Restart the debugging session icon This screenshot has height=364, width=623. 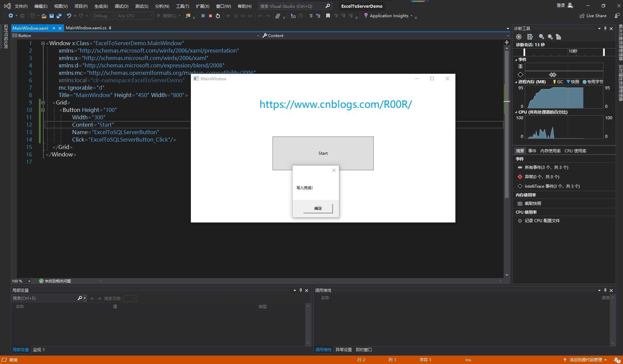(x=218, y=16)
